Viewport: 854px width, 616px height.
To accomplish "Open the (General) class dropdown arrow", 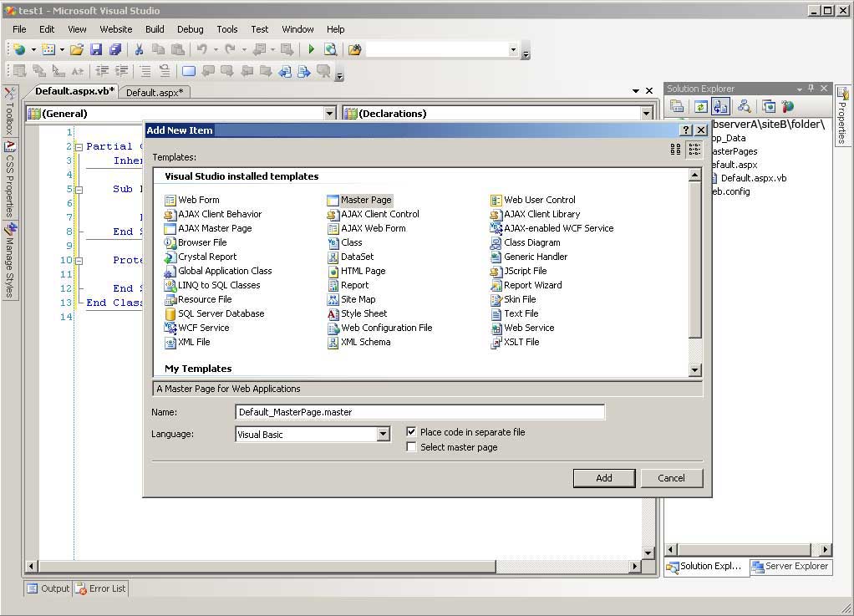I will pos(329,114).
